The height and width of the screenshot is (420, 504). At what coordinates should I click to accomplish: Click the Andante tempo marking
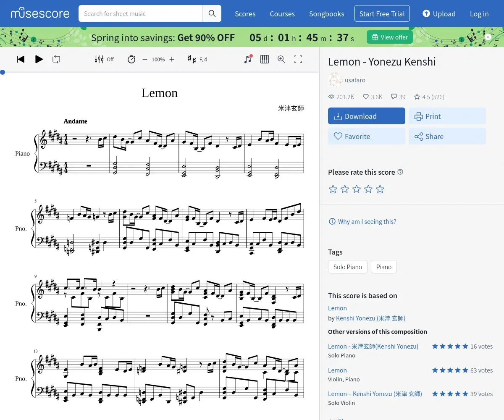coord(75,121)
